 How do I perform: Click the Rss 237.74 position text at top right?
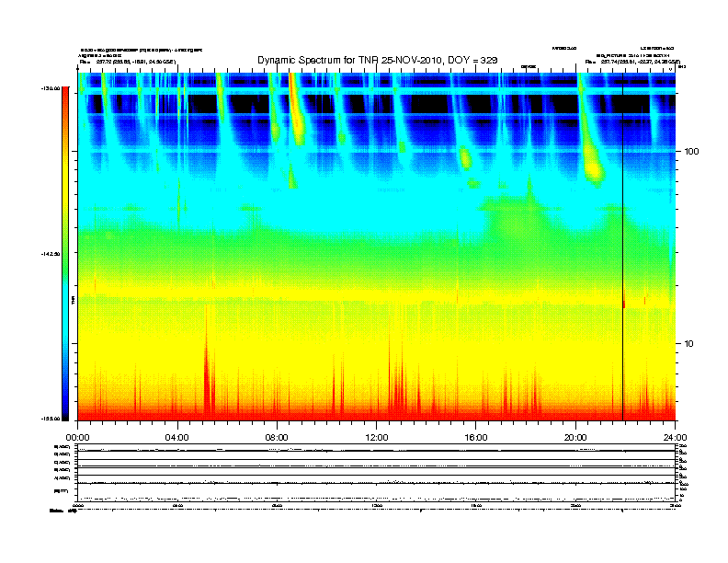(632, 62)
